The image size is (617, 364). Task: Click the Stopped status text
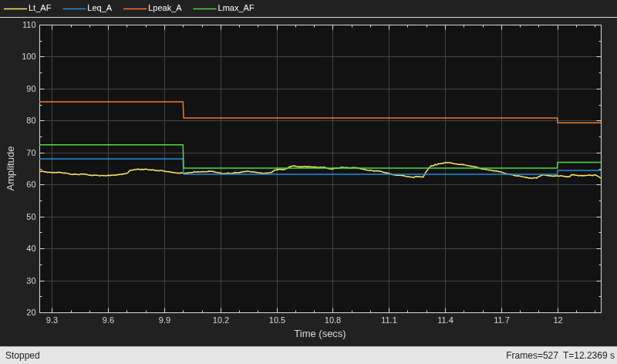click(22, 356)
